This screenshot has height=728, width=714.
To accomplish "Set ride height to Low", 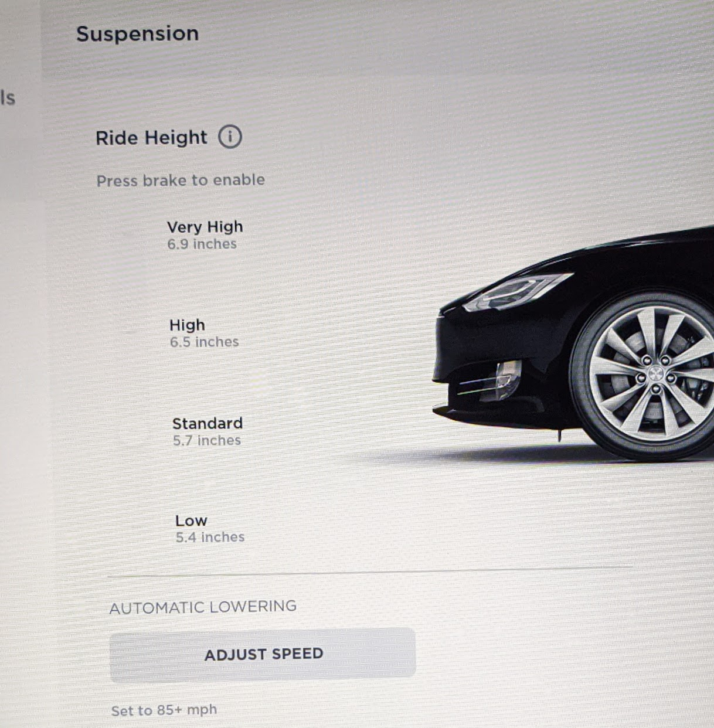I will pos(210,529).
